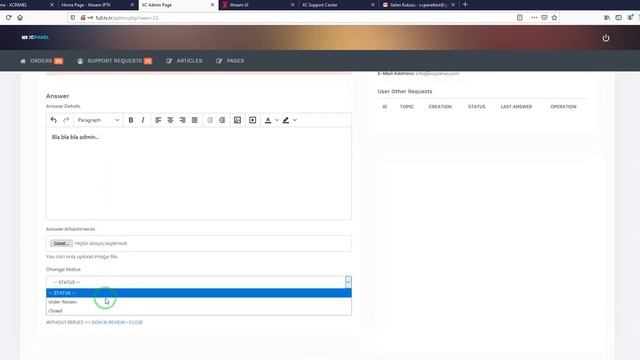The width and height of the screenshot is (640, 360).
Task: Click Sign in Review link
Action: pos(108,322)
